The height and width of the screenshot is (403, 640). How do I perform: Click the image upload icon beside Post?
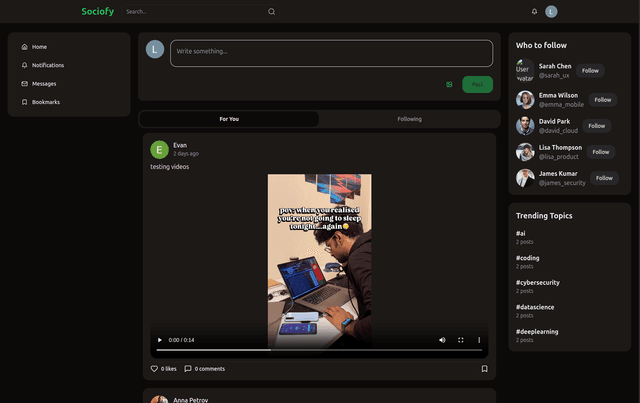449,84
